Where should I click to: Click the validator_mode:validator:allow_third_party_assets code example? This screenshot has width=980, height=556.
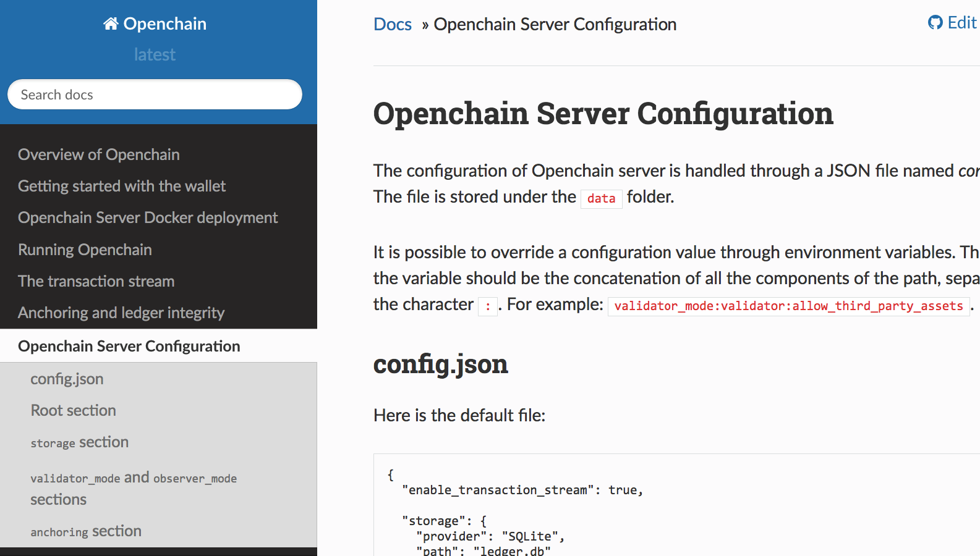789,306
